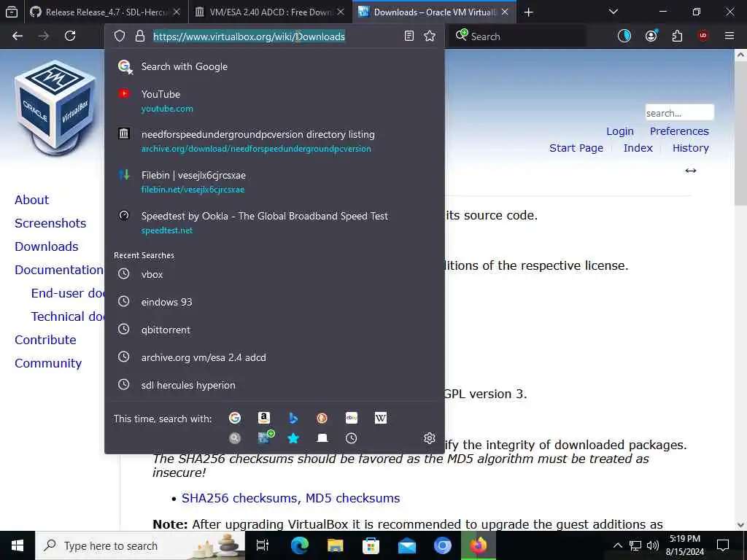Open the Contribute sidebar link

click(x=45, y=340)
